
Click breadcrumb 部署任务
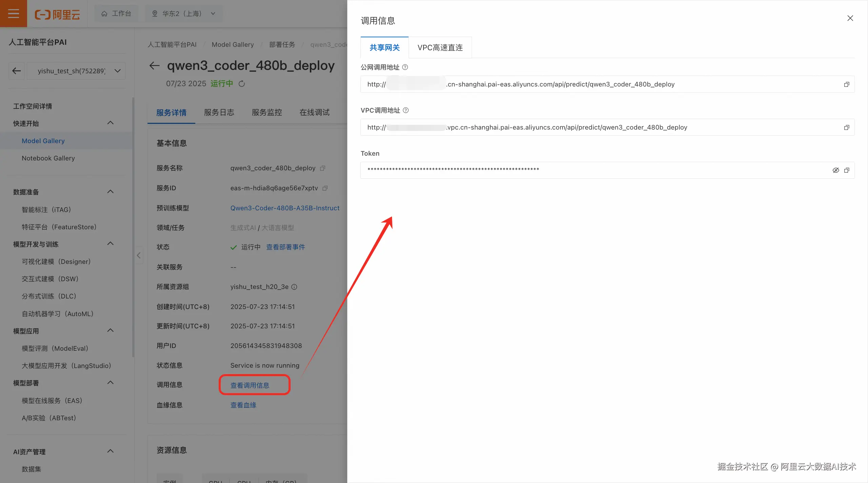click(282, 44)
